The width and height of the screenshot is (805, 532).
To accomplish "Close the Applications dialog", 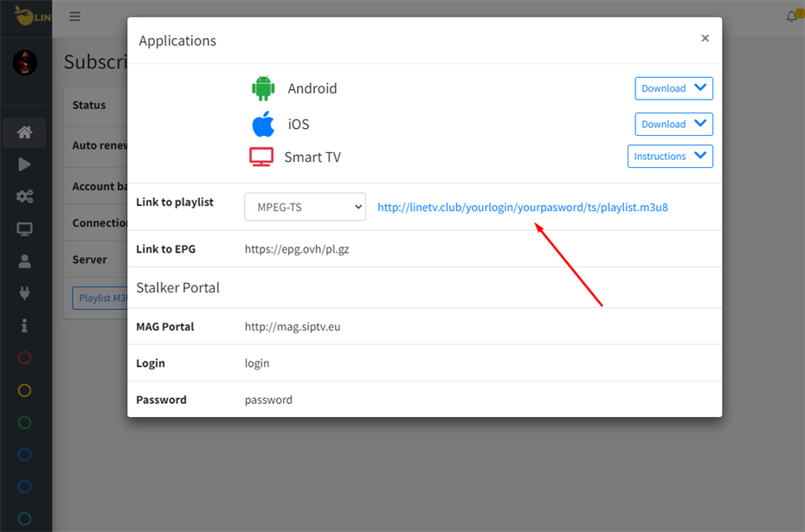I will pos(705,38).
